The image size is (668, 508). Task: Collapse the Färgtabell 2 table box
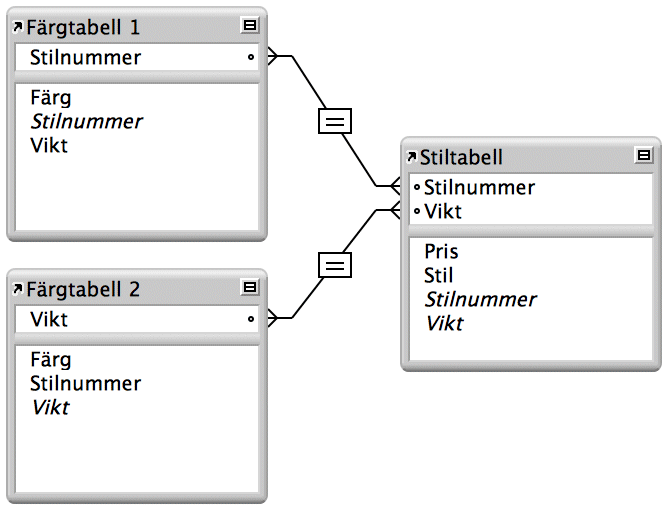[250, 288]
